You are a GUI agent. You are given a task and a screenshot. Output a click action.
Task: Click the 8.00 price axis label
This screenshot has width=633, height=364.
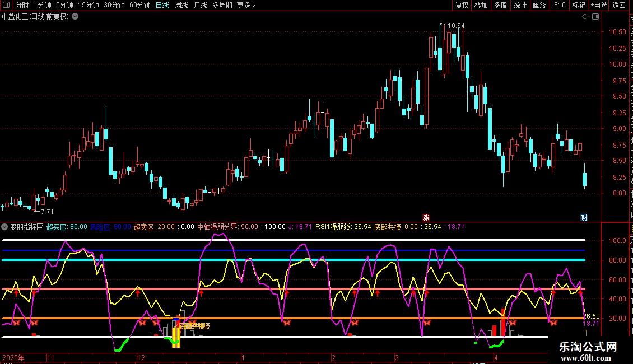click(619, 193)
